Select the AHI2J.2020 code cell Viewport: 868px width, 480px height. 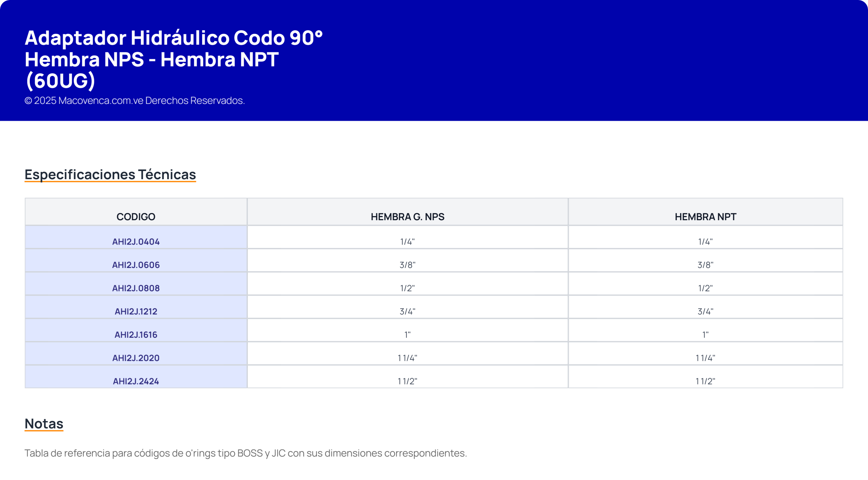click(x=136, y=354)
